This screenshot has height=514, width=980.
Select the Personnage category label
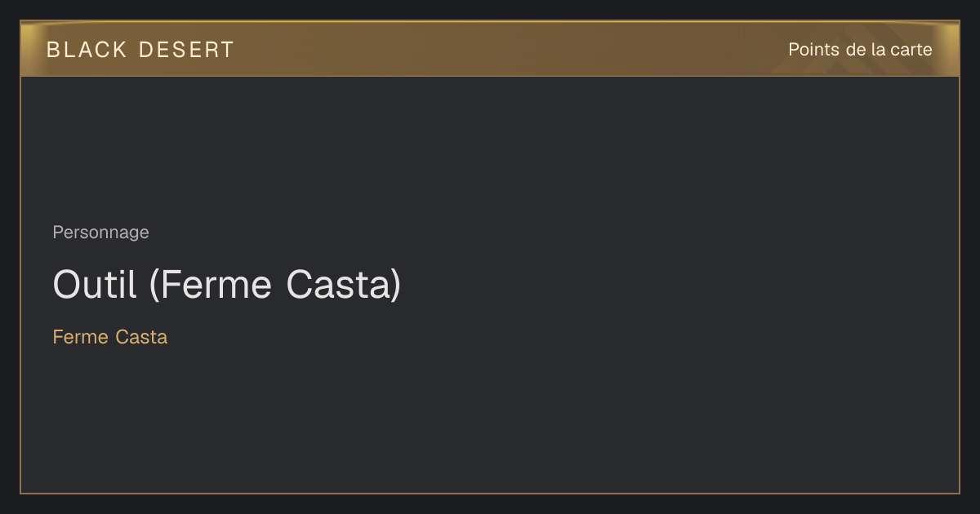coord(101,233)
